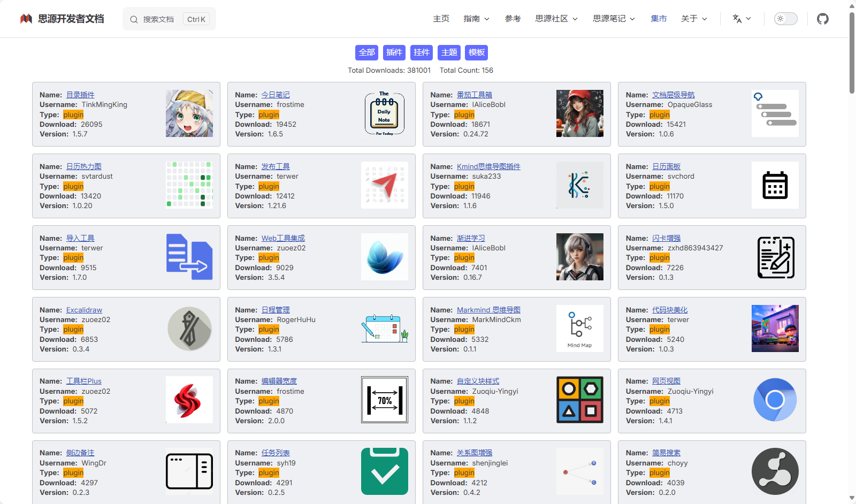Open the 简易搜索 name link
The height and width of the screenshot is (504, 856).
[x=666, y=453]
